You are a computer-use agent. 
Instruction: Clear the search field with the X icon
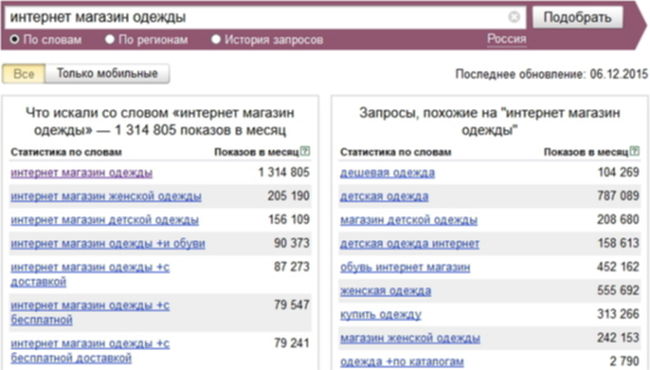[x=514, y=17]
